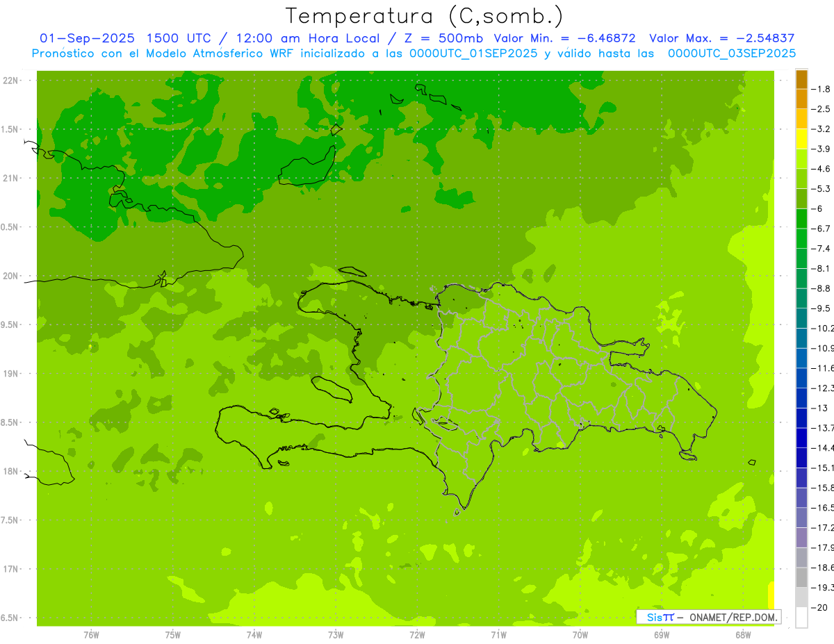This screenshot has height=644, width=834.
Task: Click the "18N" latitude label
Action: pos(10,471)
